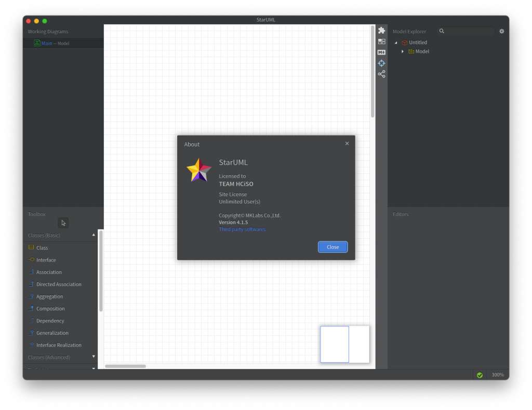
Task: Click the TEAM HCiSO licensee name
Action: click(236, 184)
